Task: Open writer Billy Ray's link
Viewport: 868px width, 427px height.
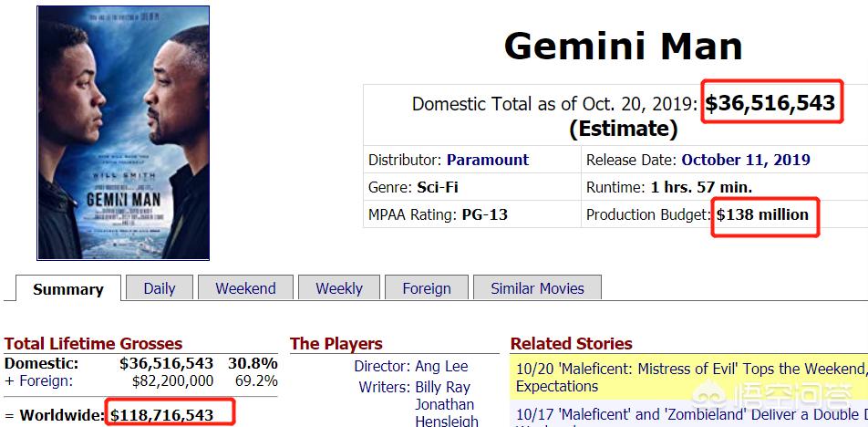Action: point(442,387)
